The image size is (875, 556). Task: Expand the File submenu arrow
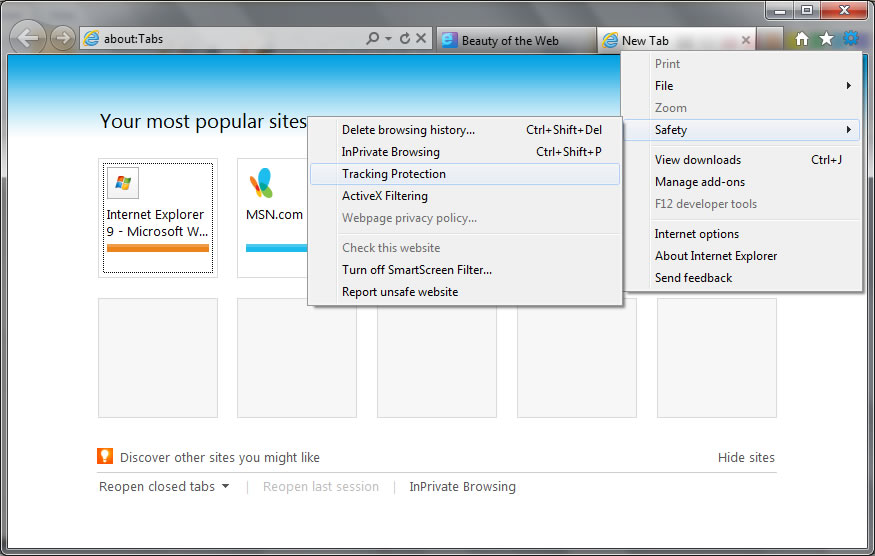(848, 85)
